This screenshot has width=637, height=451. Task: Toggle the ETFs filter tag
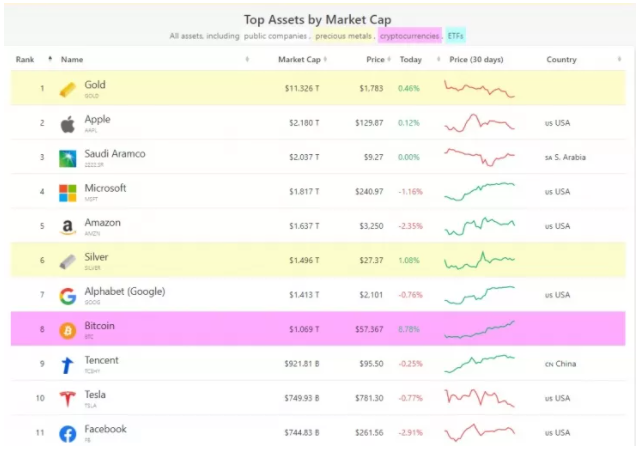point(456,36)
